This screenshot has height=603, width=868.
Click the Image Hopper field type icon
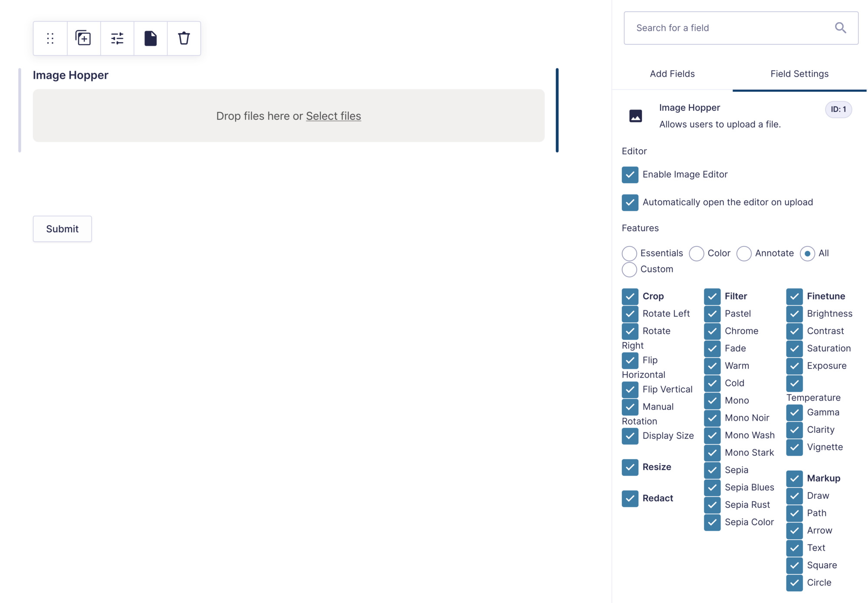635,116
